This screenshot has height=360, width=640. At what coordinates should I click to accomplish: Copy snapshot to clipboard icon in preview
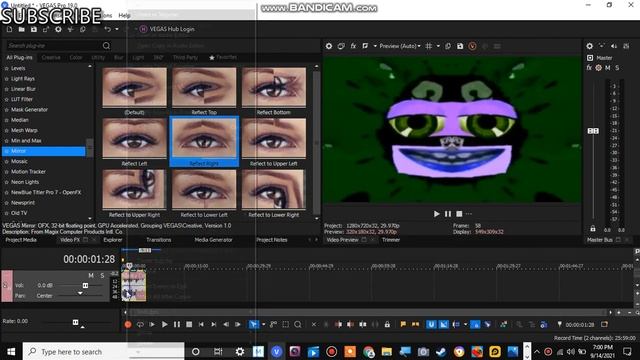coord(448,46)
